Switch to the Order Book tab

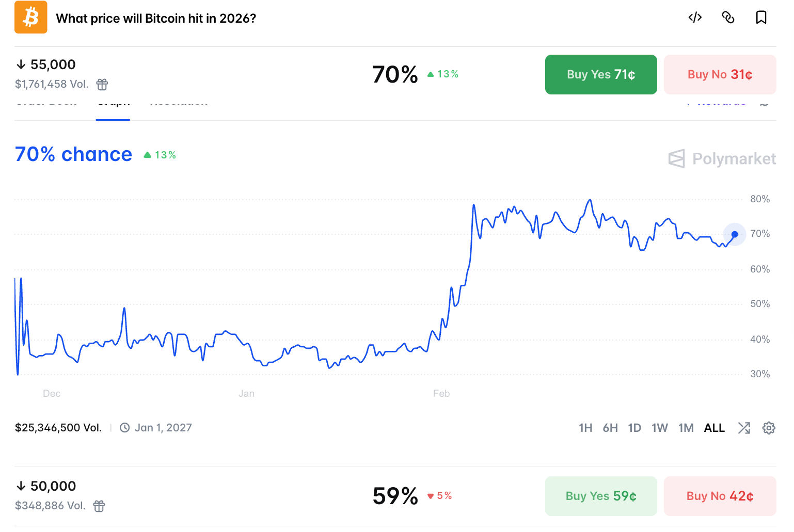[x=46, y=102]
